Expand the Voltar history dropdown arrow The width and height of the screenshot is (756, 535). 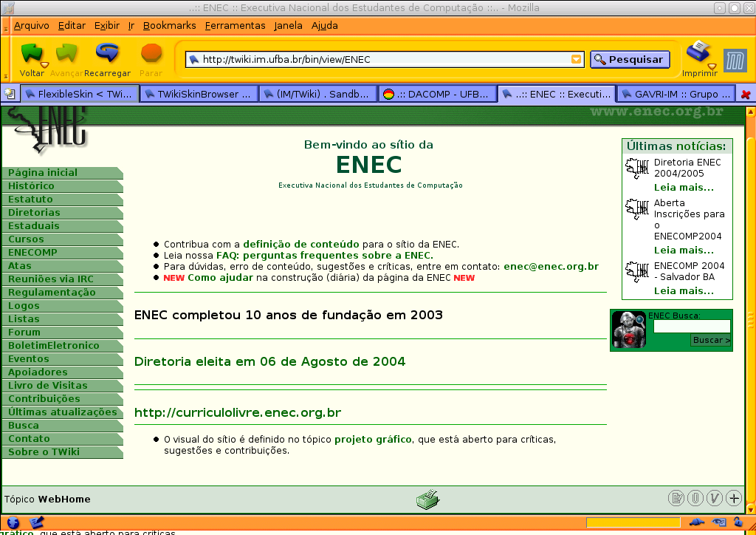coord(44,65)
